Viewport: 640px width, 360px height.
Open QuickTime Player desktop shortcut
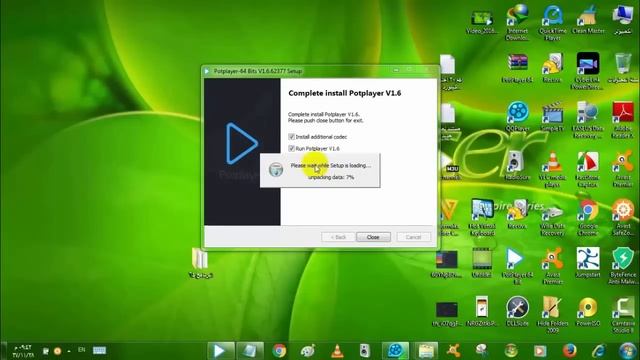553,22
